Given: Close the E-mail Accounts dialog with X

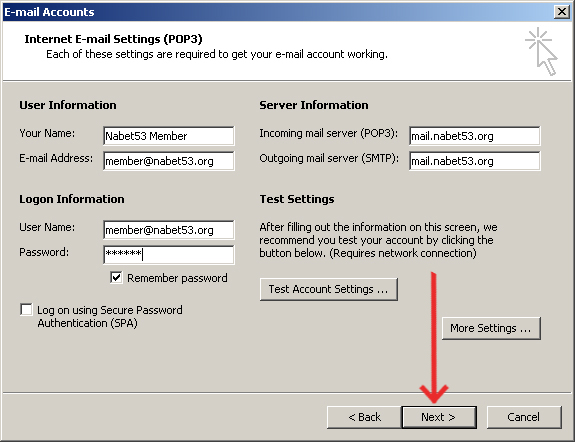Looking at the screenshot, I should (x=561, y=12).
